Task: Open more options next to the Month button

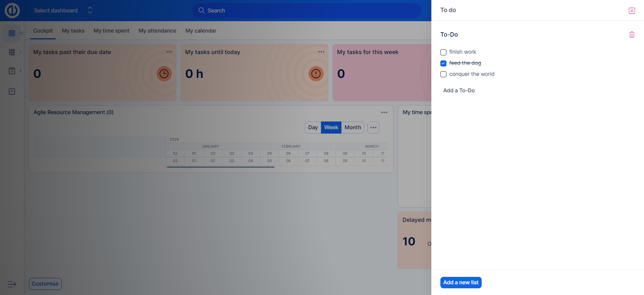Action: 373,128
